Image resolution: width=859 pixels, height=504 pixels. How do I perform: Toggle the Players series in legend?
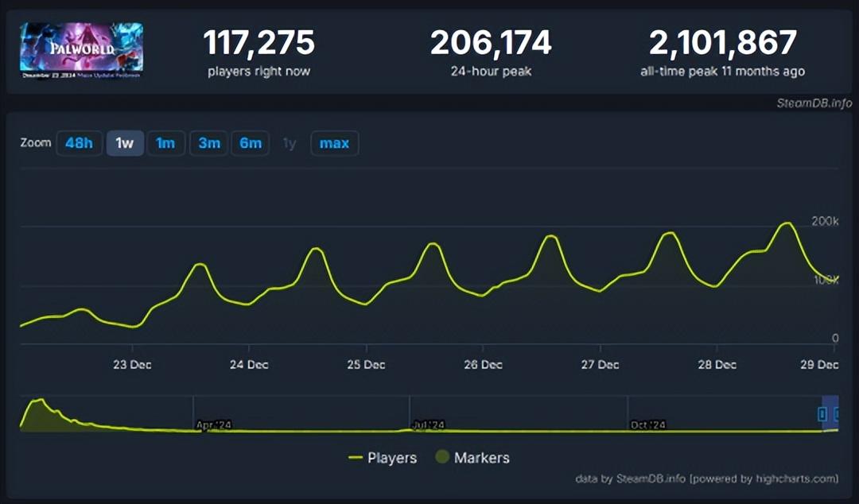coord(383,458)
